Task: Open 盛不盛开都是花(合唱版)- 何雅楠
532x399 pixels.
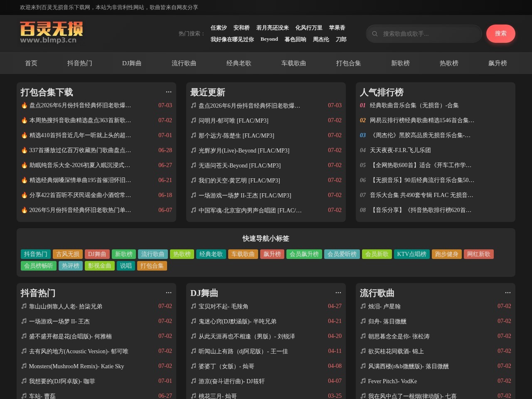Action: tap(70, 336)
